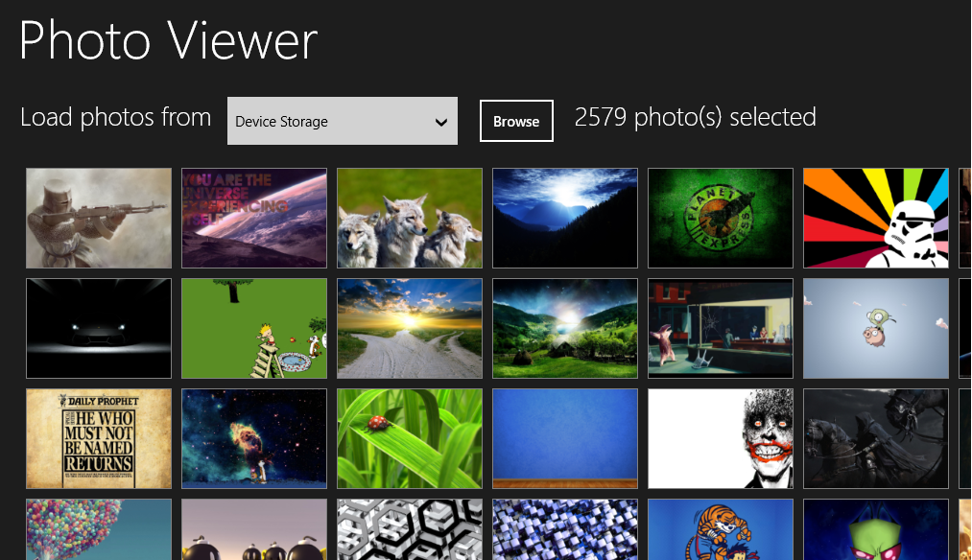Open the Device Storage dropdown
Screen dimensions: 972x560
[x=343, y=121]
